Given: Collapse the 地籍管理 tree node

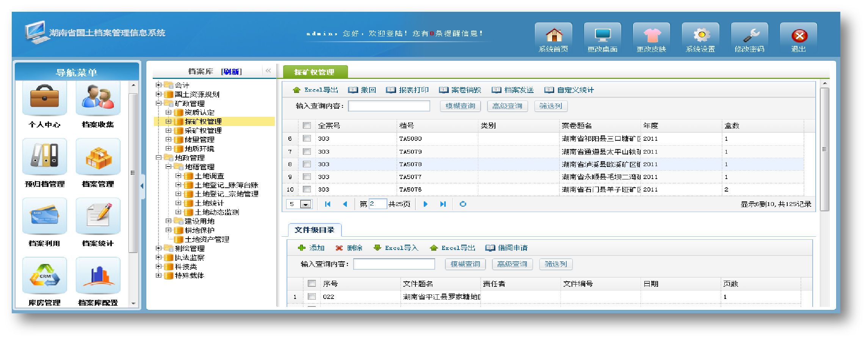Looking at the screenshot, I should (x=168, y=167).
